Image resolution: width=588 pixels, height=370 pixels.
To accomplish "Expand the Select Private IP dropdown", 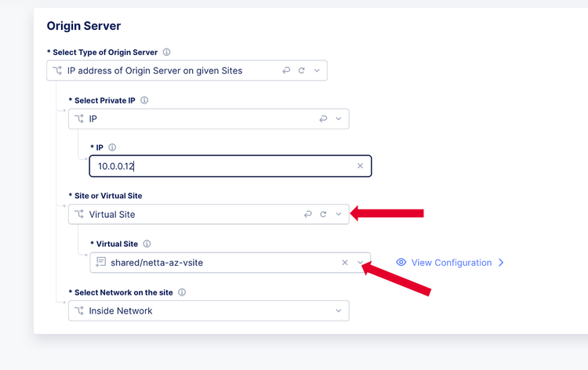I will pyautogui.click(x=339, y=119).
